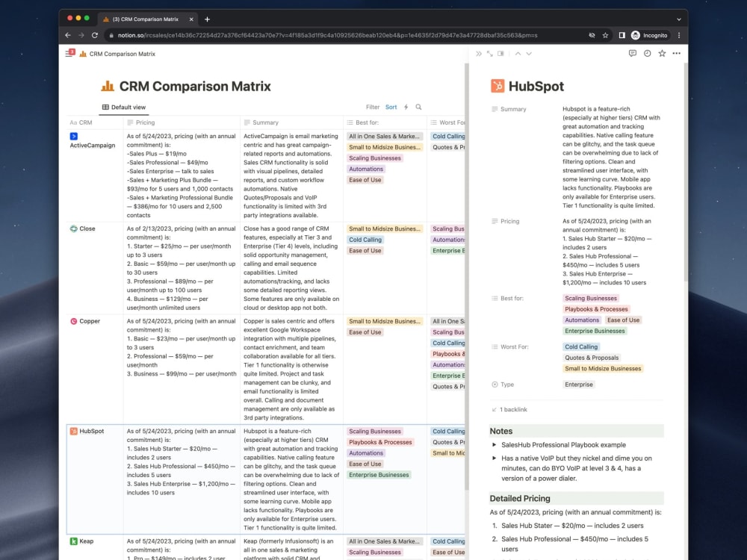This screenshot has width=747, height=560.
Task: Favorite the HubSpot page with star
Action: coord(662,53)
